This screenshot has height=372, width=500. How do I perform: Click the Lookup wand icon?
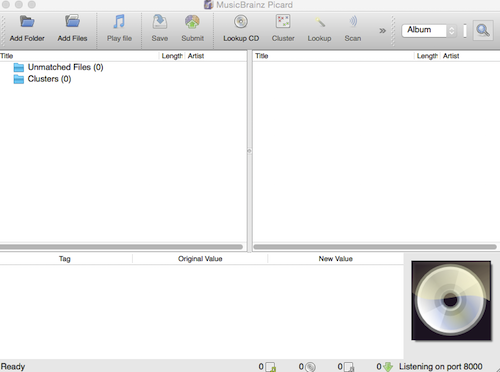[x=320, y=22]
